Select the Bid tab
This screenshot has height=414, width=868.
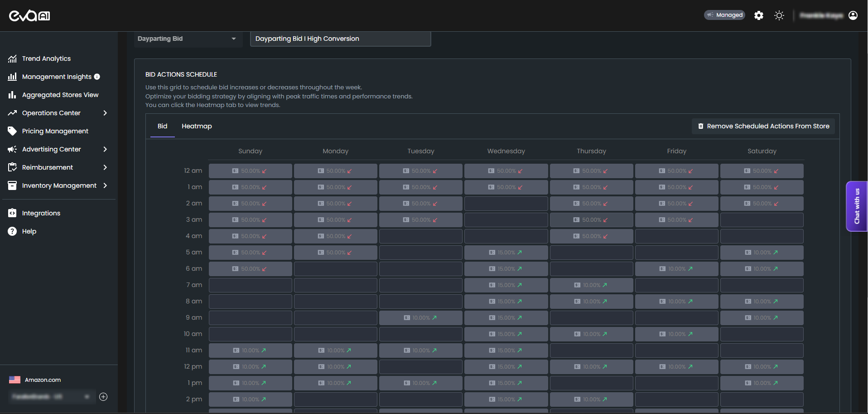[162, 126]
